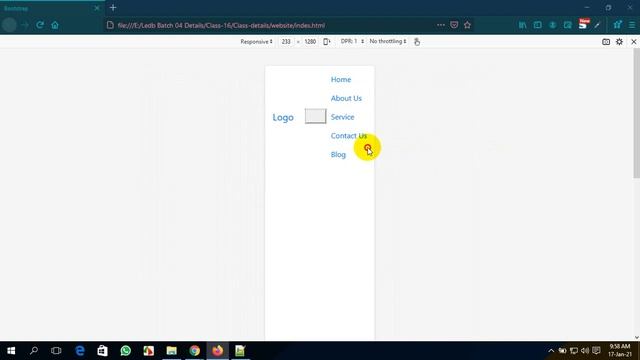The image size is (640, 360).
Task: Open the Action Center notifications icon
Action: pos(596,351)
